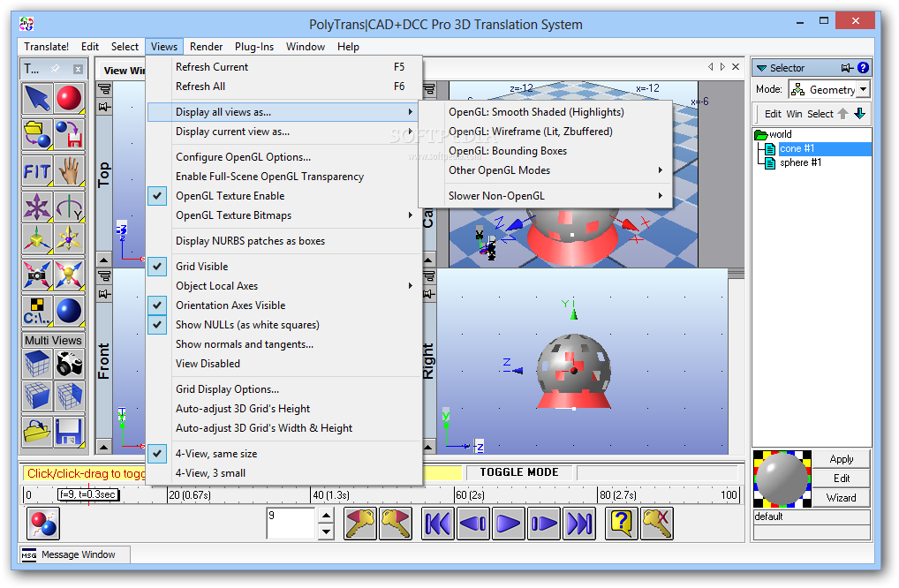Click the C:\ checkered path icon

click(37, 311)
